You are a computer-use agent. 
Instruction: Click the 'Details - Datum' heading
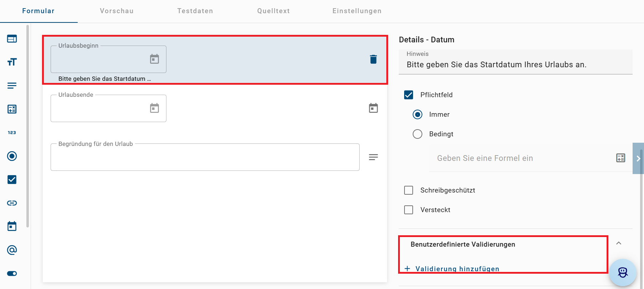coord(427,40)
